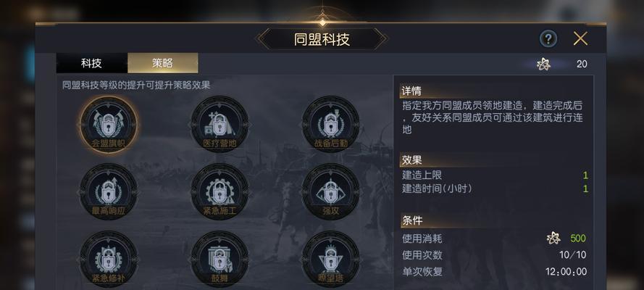This screenshot has width=644, height=290.
Task: Close the 同盟科技 panel
Action: tap(580, 38)
